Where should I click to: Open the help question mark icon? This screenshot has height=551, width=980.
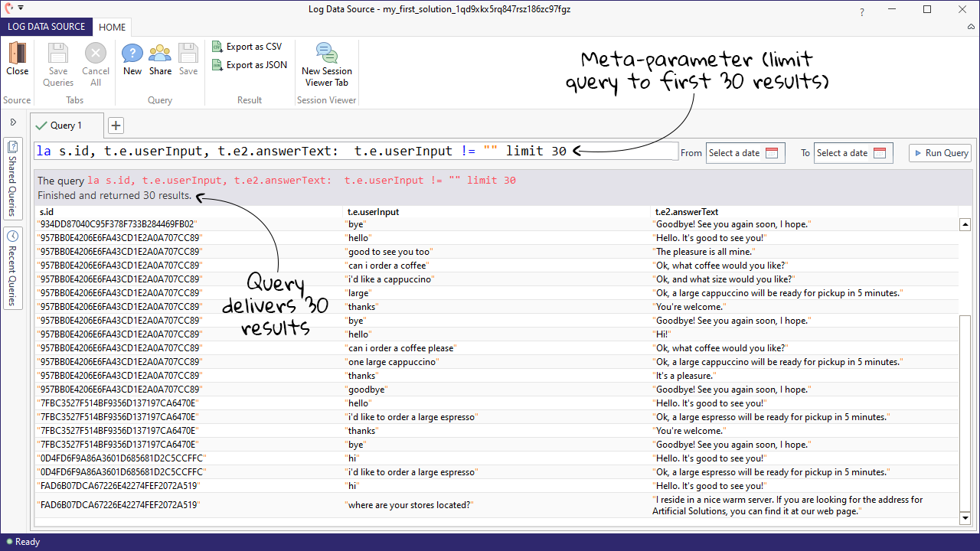click(862, 12)
